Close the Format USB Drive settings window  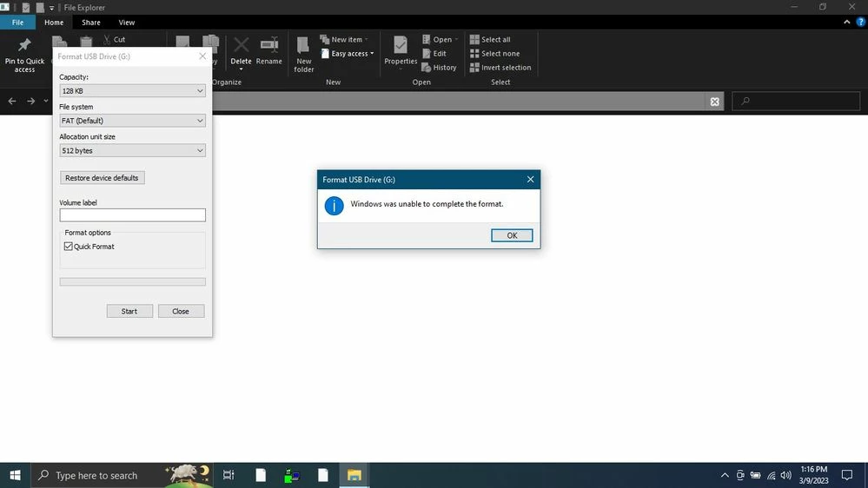[x=202, y=56]
